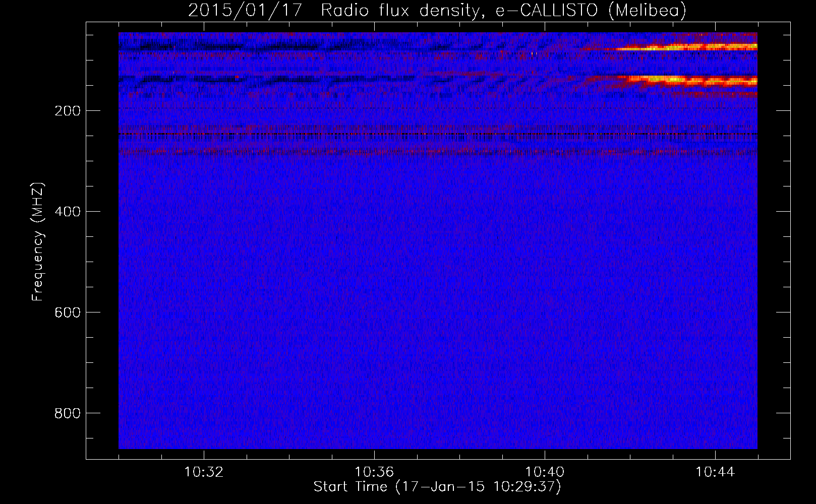Image resolution: width=816 pixels, height=504 pixels.
Task: Select the 600 frequency tick label
Action: pyautogui.click(x=67, y=312)
